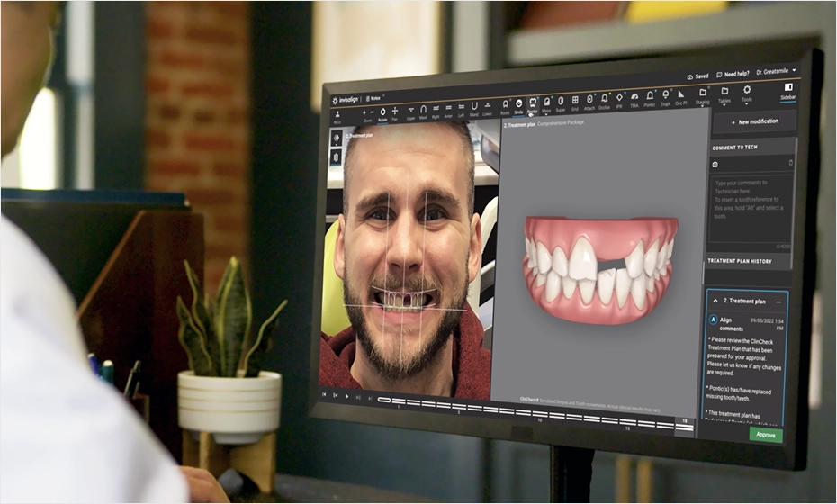Click the Approve button
The width and height of the screenshot is (837, 504).
coord(766,434)
